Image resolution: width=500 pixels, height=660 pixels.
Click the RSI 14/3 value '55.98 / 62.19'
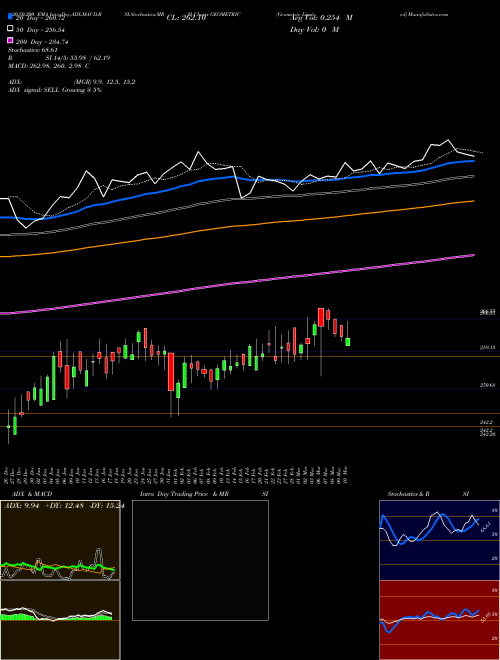pos(89,58)
